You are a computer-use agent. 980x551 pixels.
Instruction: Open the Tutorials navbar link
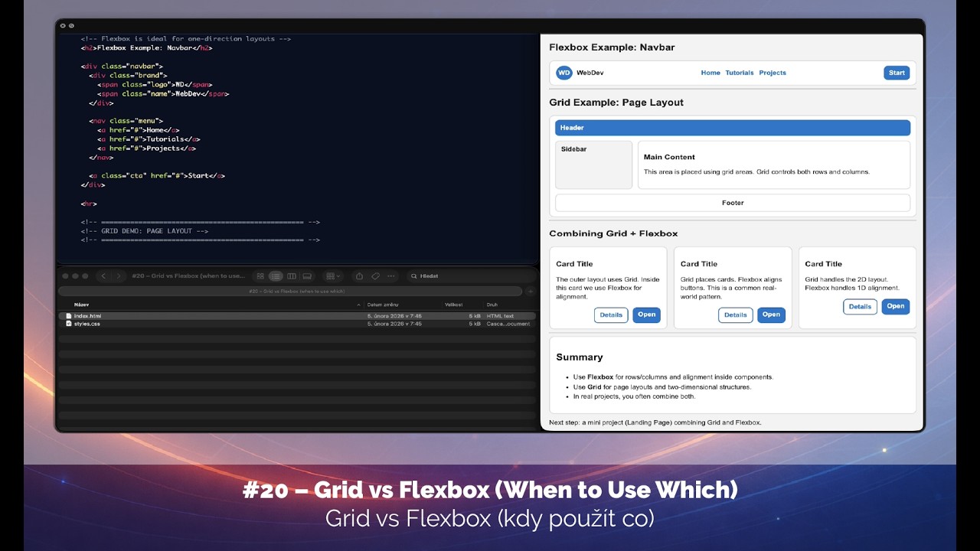pos(740,73)
